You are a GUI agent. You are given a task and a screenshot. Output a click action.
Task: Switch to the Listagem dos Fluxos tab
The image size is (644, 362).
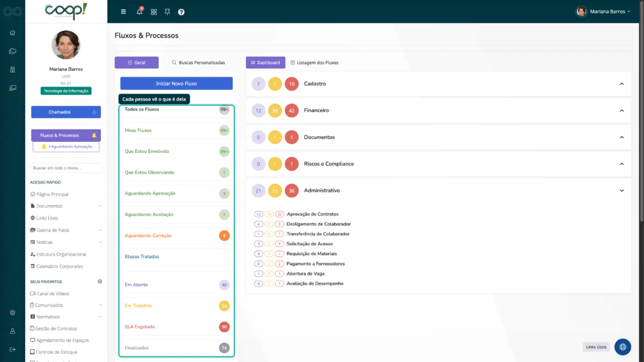pyautogui.click(x=314, y=62)
